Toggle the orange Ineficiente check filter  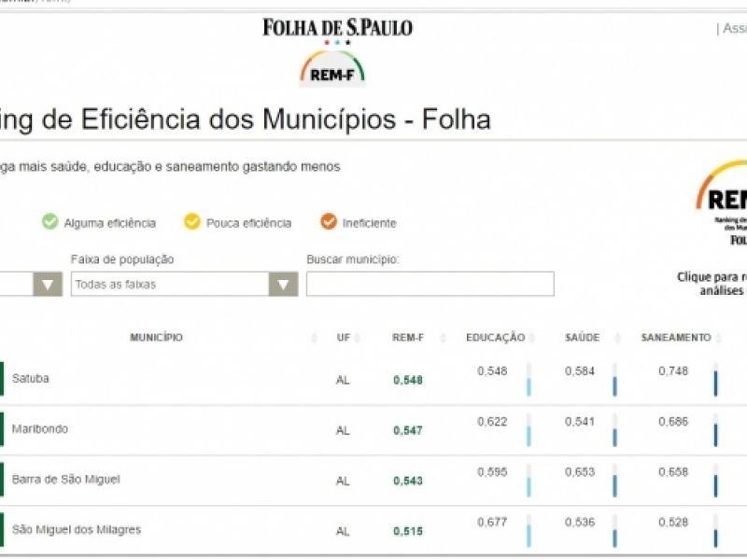[328, 222]
